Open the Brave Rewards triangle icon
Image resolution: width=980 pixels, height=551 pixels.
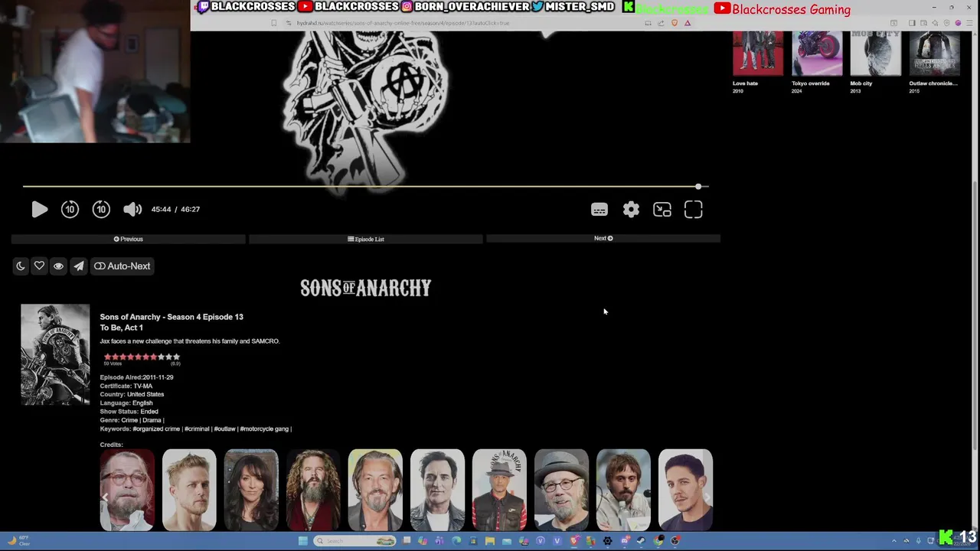pyautogui.click(x=688, y=23)
